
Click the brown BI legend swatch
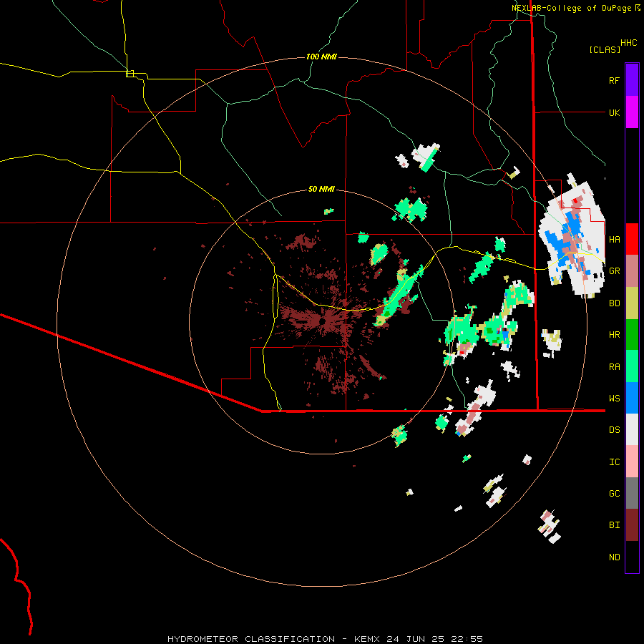632,525
